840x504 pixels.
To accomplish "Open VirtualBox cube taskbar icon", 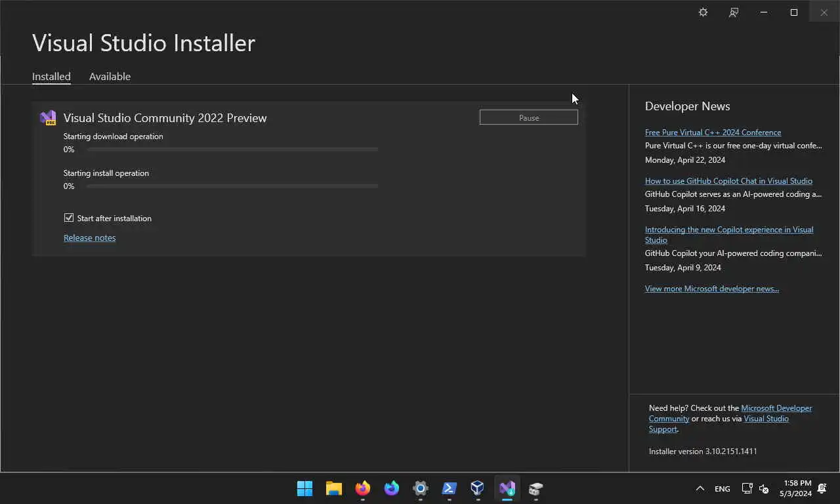I will click(x=477, y=488).
